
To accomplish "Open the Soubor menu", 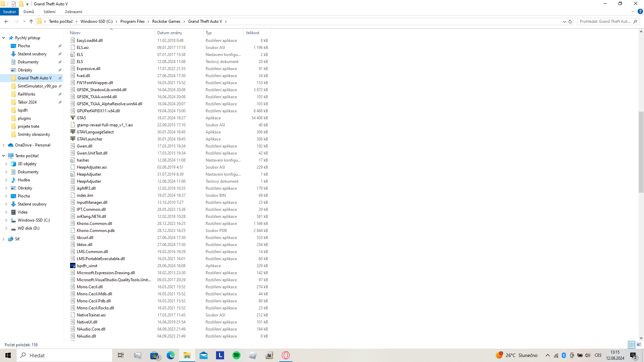I will pyautogui.click(x=9, y=12).
